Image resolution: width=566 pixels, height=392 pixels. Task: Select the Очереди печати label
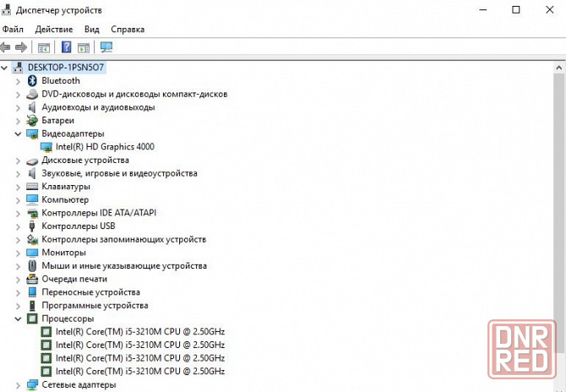point(74,279)
